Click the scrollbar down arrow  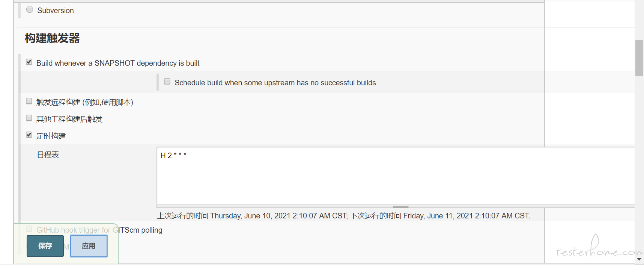coord(639,259)
